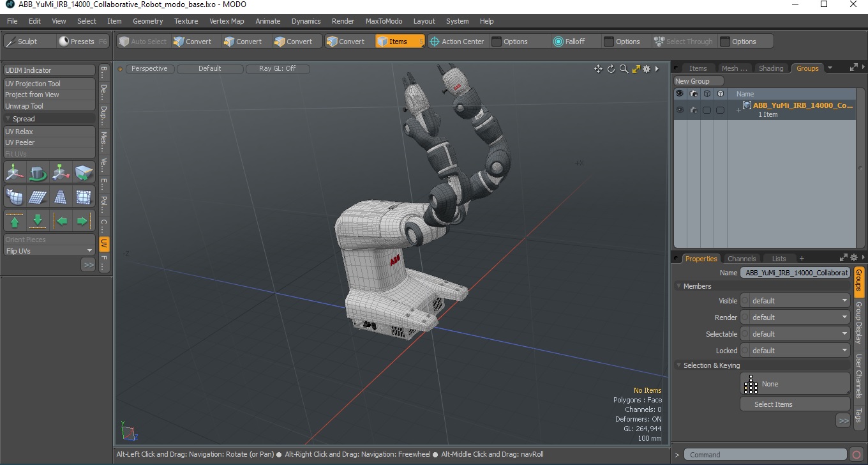The width and height of the screenshot is (868, 465).
Task: Switch to the Lists tab
Action: (779, 259)
